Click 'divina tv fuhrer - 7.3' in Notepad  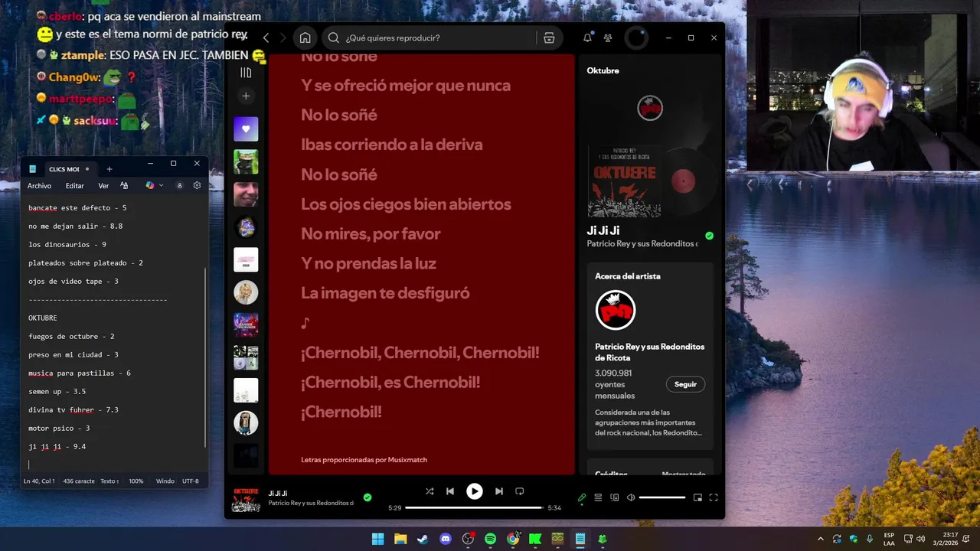(73, 409)
